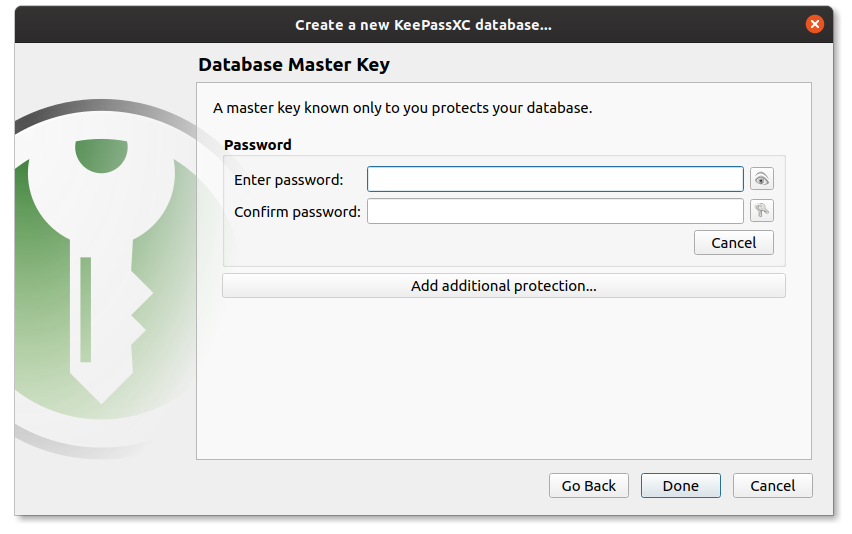Toggle password visibility with the eye icon
This screenshot has width=852, height=534.
click(762, 179)
